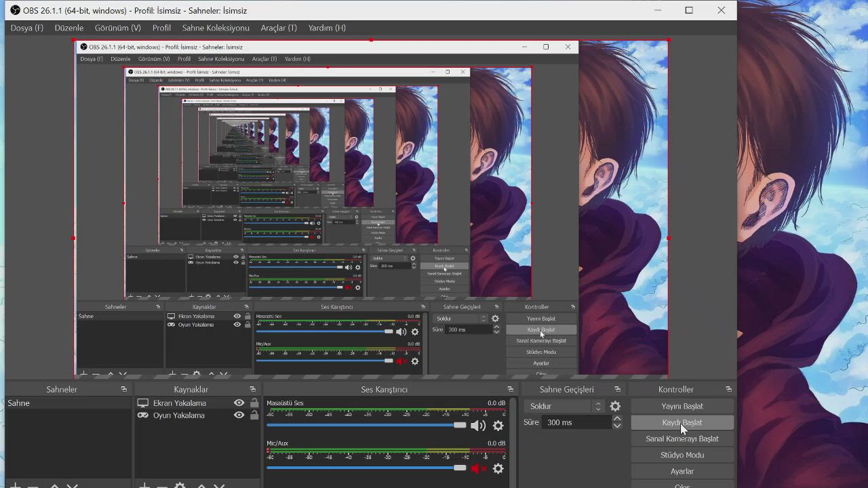Lock the Ekran Yakalama source
The width and height of the screenshot is (868, 488).
(254, 403)
